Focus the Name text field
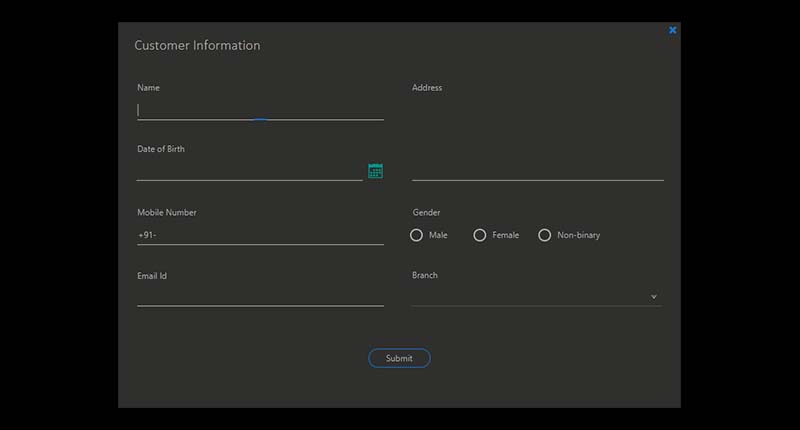This screenshot has width=800, height=430. click(x=260, y=110)
